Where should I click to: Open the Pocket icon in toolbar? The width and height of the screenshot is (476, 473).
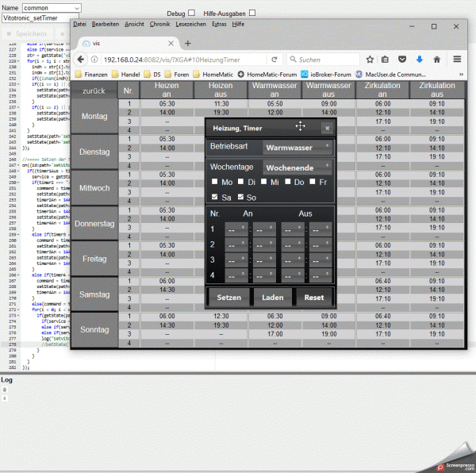coord(402,60)
